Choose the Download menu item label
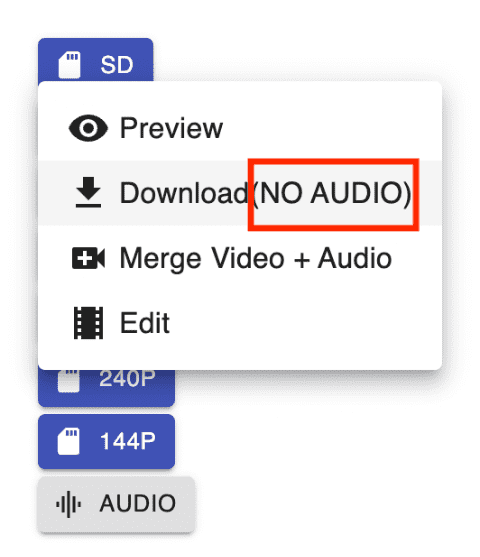This screenshot has width=480, height=557. tap(184, 193)
